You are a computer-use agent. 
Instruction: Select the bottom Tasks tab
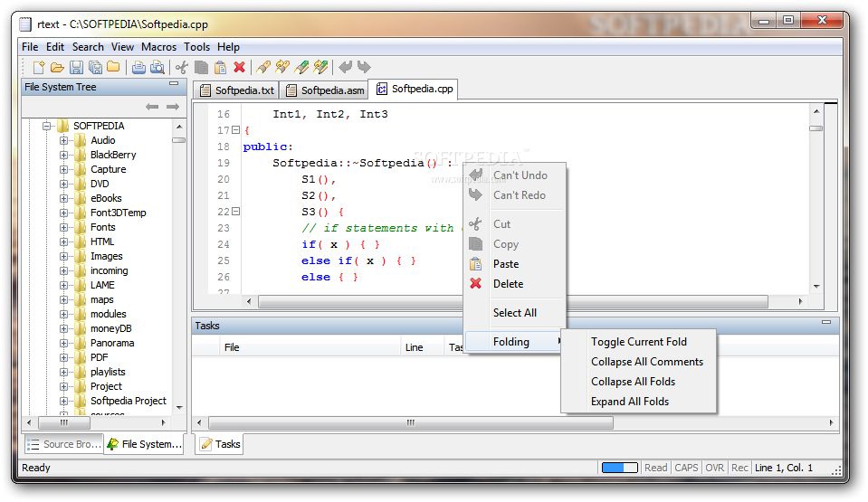pyautogui.click(x=220, y=444)
